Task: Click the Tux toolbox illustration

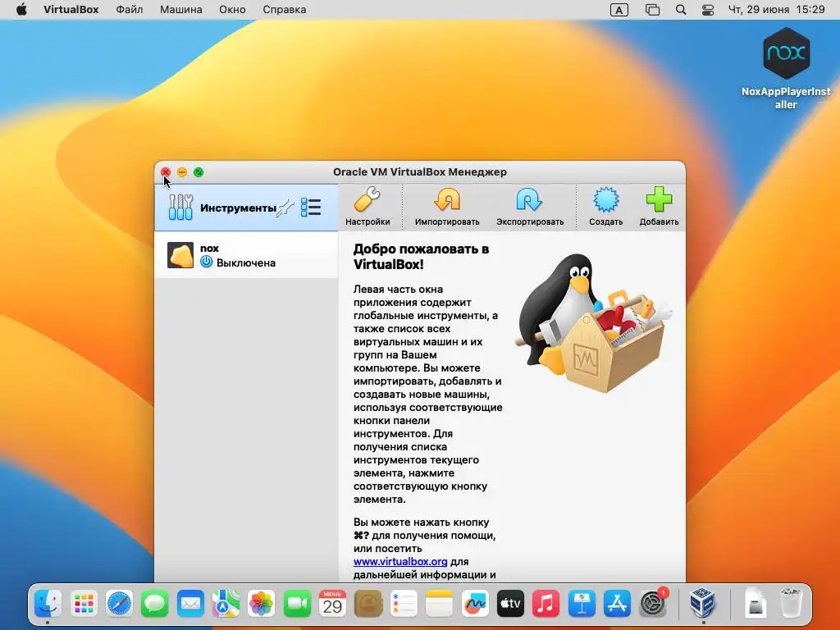Action: [x=593, y=322]
